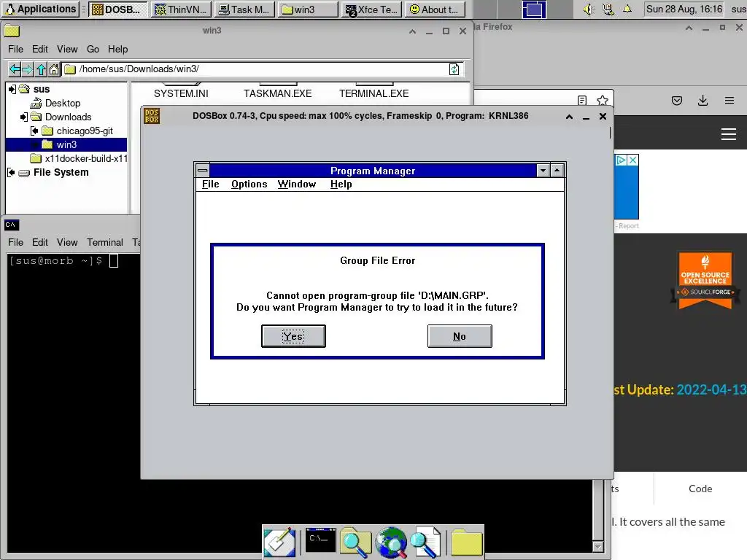Viewport: 747px width, 560px height.
Task: Click the network tray icon
Action: pyautogui.click(x=608, y=9)
